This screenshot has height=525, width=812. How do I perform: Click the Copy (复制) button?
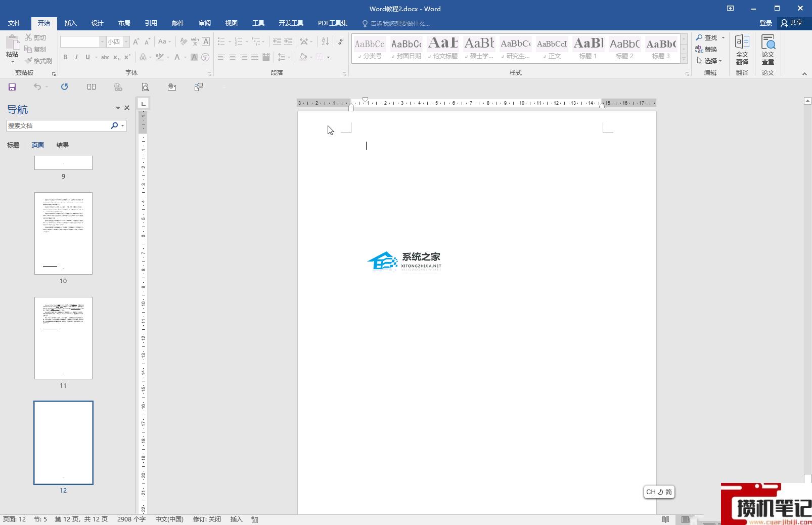tap(35, 49)
